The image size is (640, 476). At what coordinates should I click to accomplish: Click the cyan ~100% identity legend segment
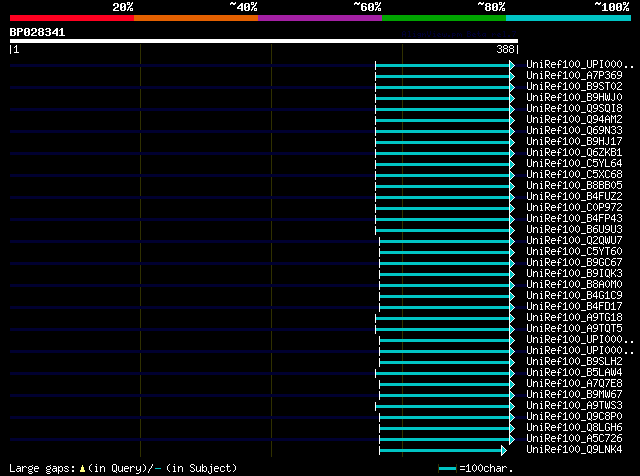pos(569,18)
